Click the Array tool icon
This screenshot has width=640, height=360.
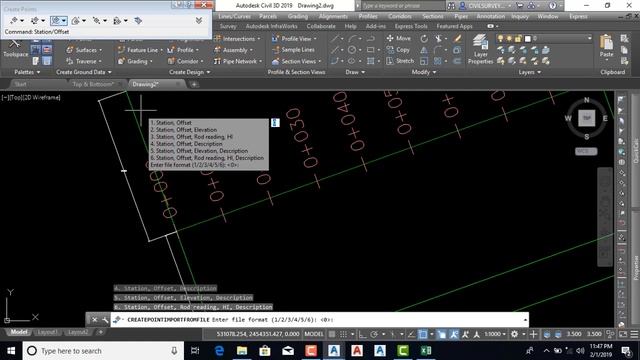[x=438, y=61]
